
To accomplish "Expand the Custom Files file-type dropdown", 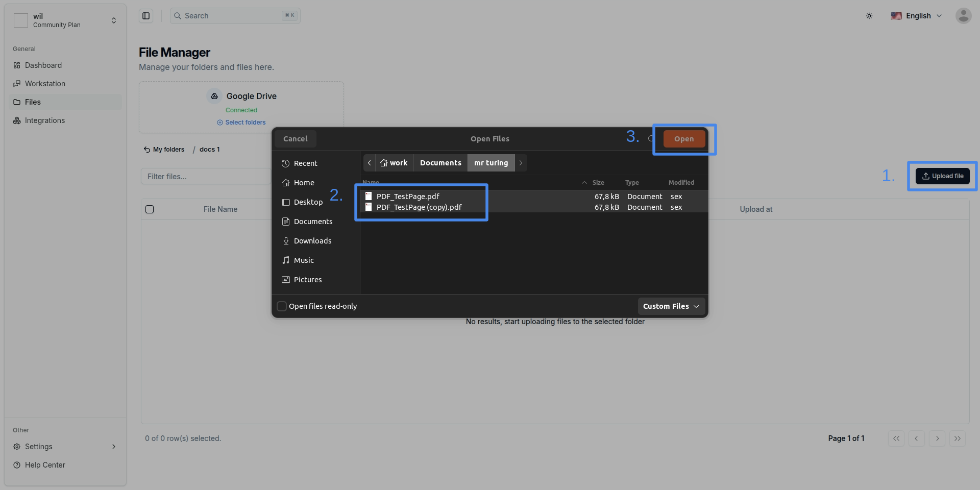I will coord(671,306).
